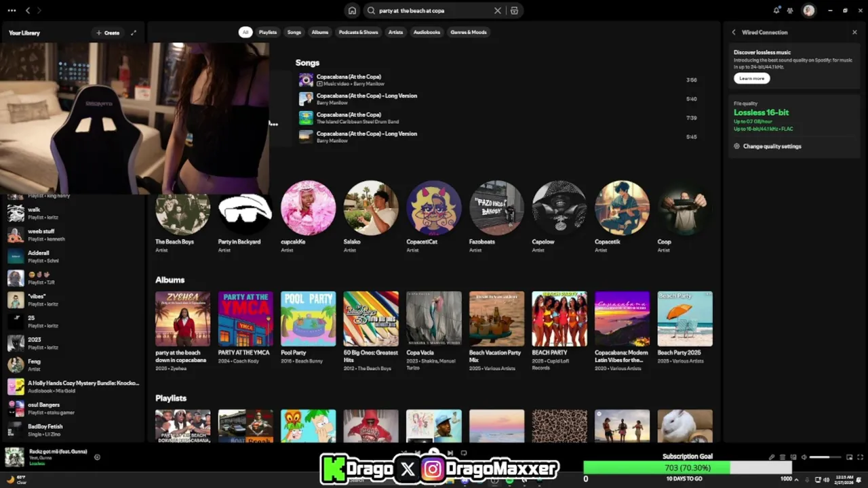Open the Feng artist in library
Viewport: 868px width, 488px height.
[73, 365]
